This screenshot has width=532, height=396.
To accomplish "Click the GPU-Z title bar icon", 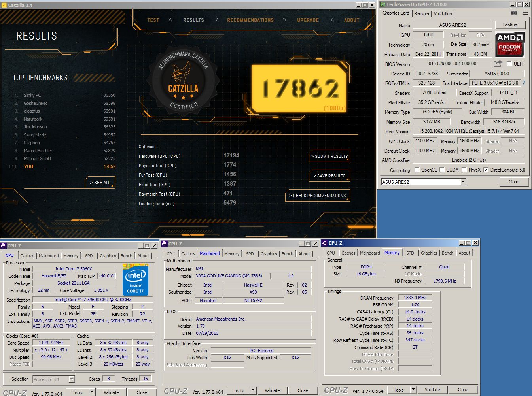I will pos(382,4).
